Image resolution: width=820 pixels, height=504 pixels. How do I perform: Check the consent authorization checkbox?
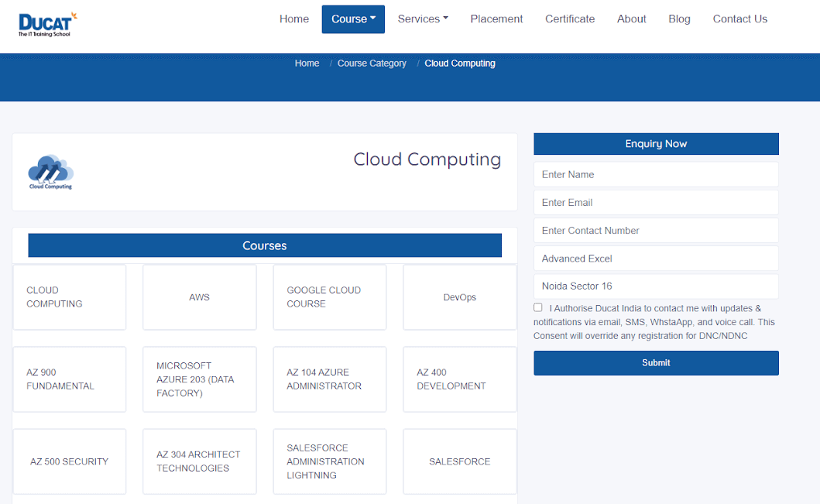(537, 307)
